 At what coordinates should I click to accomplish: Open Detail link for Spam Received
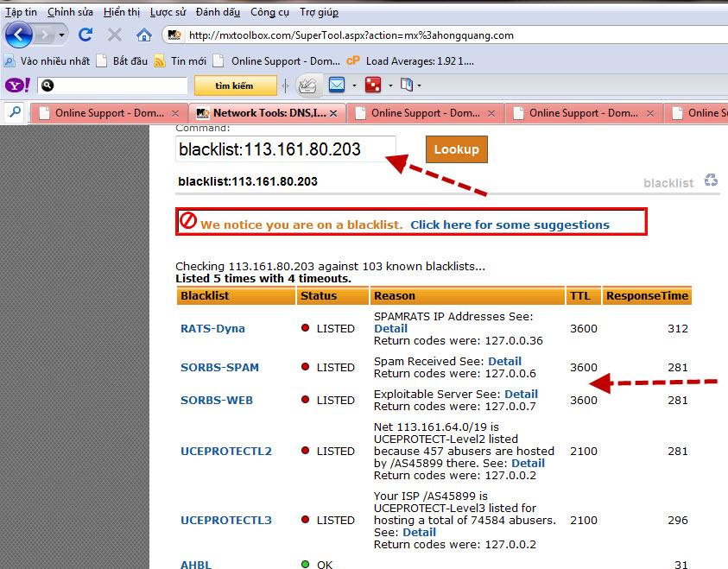504,361
